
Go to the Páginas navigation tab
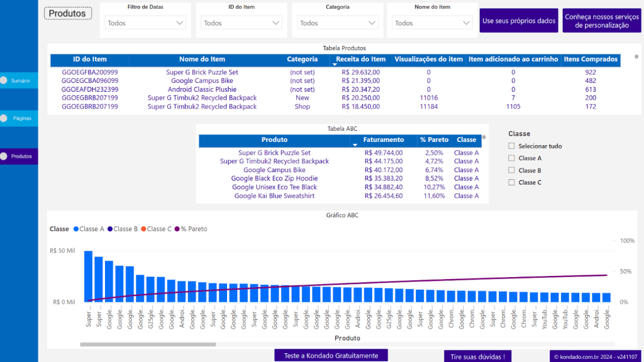(x=22, y=118)
